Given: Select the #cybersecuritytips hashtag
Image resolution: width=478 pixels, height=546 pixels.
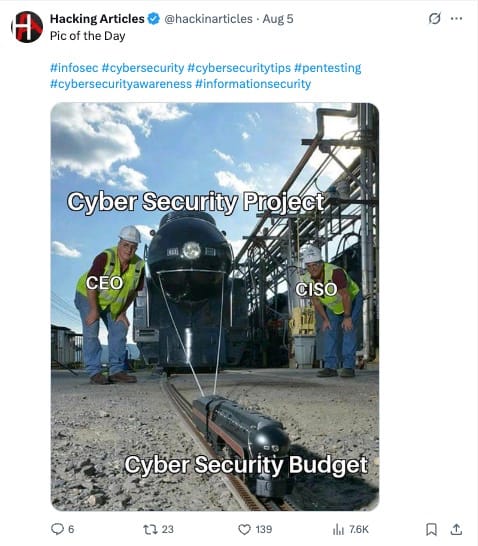Looking at the screenshot, I should click(x=239, y=68).
